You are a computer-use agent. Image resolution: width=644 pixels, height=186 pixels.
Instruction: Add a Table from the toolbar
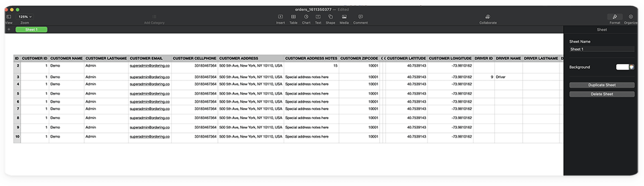pos(293,16)
